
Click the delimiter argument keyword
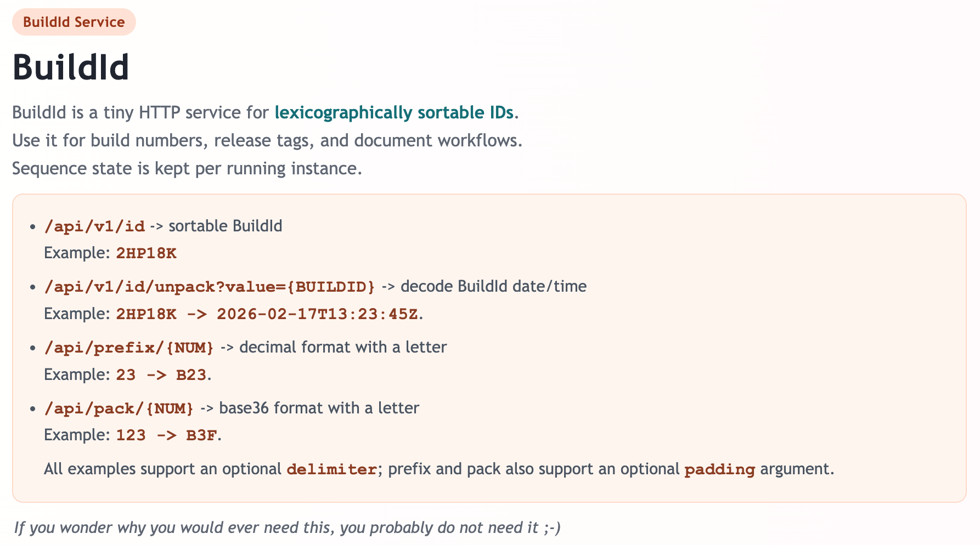pyautogui.click(x=331, y=470)
